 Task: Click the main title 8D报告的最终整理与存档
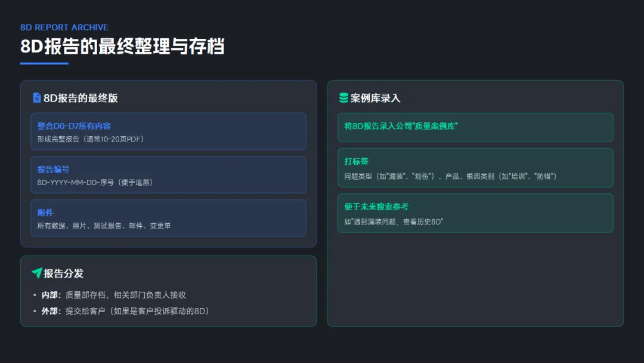[122, 46]
